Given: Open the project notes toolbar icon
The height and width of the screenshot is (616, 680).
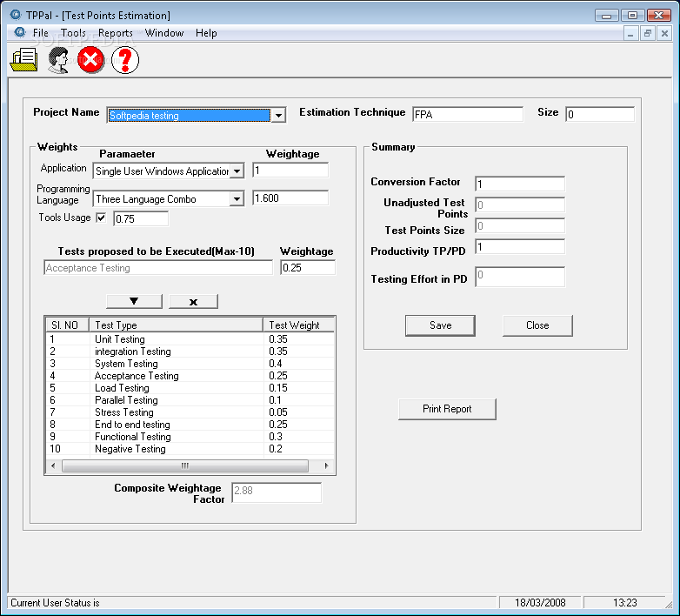Looking at the screenshot, I should point(23,59).
